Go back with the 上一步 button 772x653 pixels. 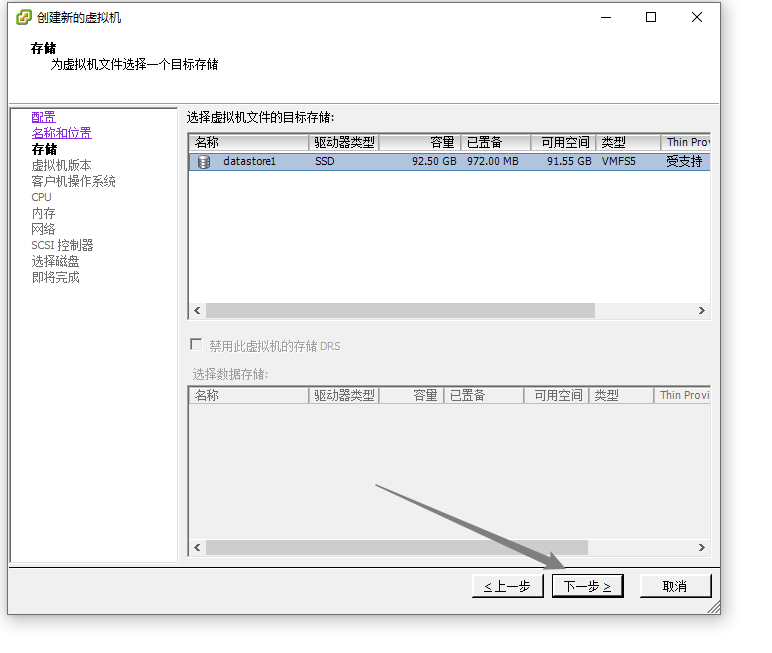(x=507, y=586)
